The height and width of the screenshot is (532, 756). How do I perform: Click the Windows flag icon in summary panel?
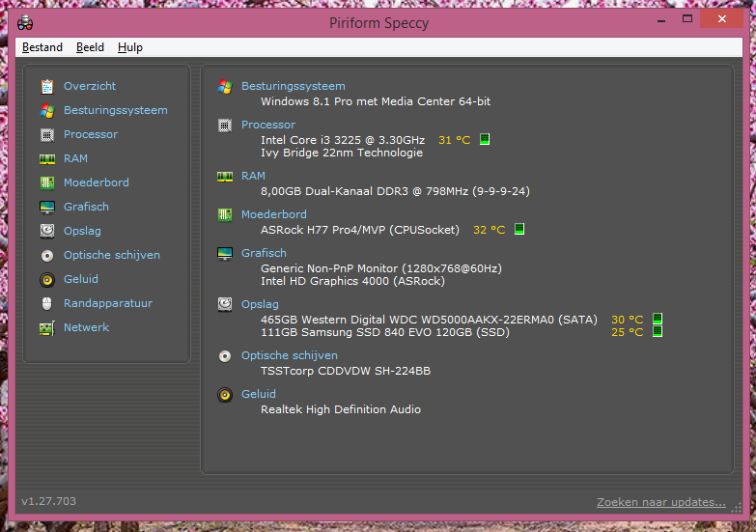click(x=225, y=87)
